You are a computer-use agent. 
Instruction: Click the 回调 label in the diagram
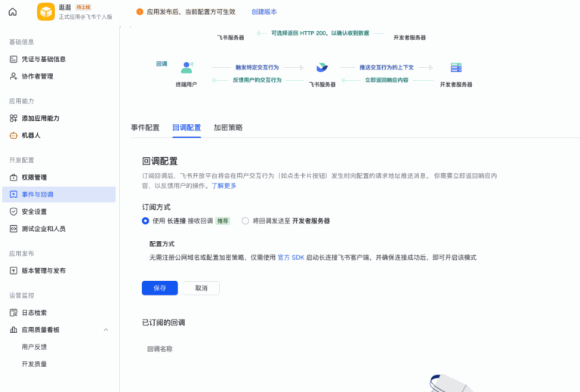162,64
